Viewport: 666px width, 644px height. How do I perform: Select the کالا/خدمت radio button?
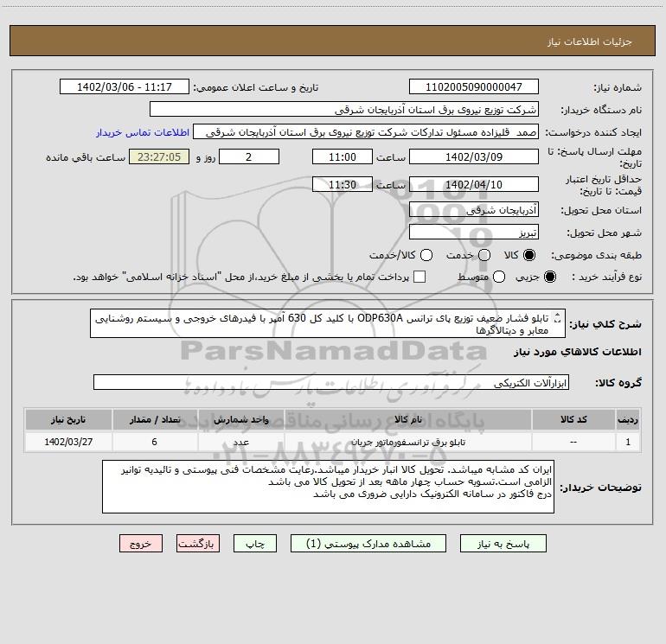tap(426, 255)
